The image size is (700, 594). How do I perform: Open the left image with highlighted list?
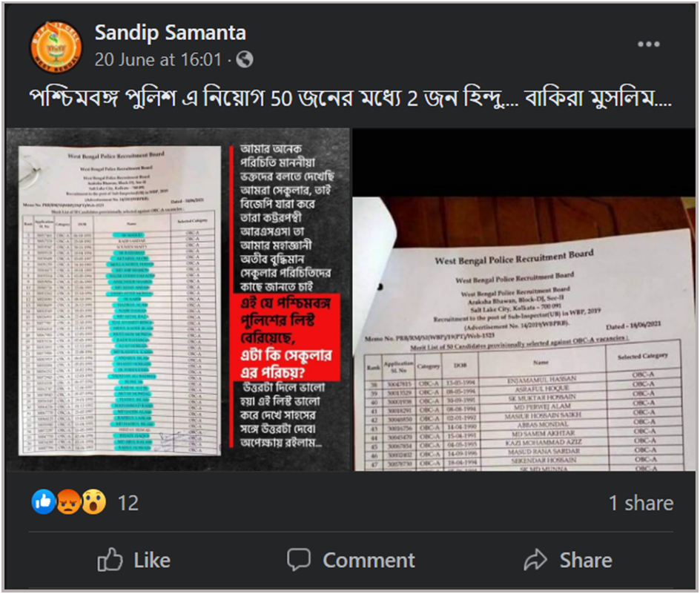[178, 300]
